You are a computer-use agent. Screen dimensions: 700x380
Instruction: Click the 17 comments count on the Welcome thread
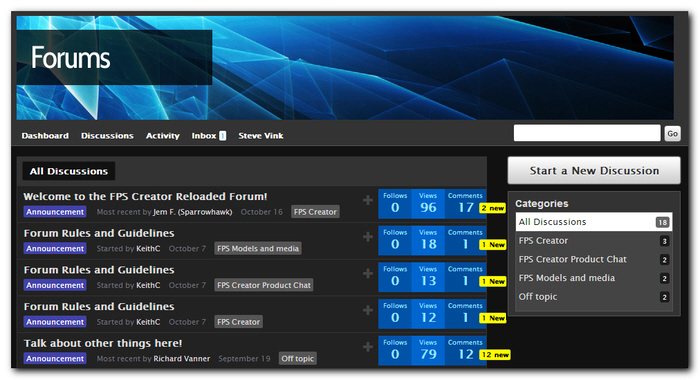pos(465,207)
